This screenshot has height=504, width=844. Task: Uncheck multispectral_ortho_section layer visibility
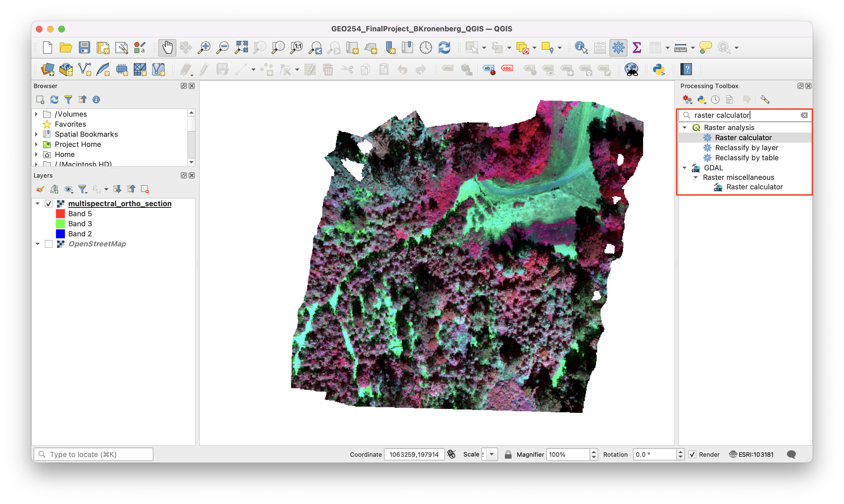[49, 204]
